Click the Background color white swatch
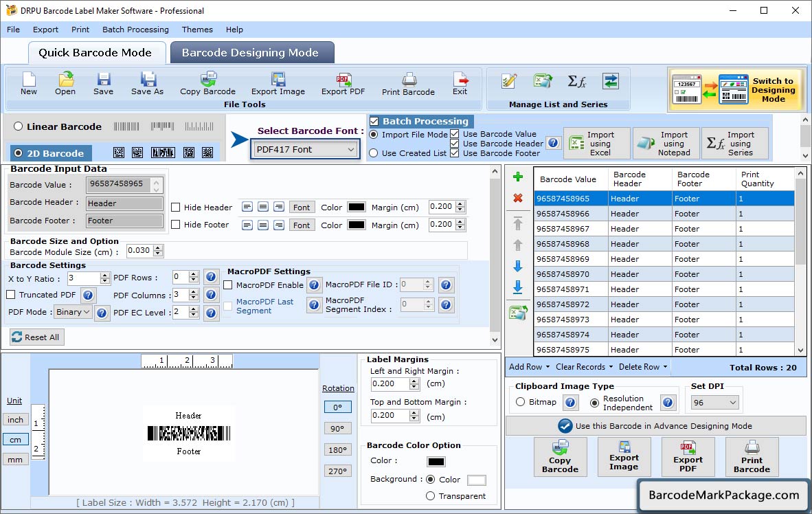812x514 pixels. [x=477, y=480]
